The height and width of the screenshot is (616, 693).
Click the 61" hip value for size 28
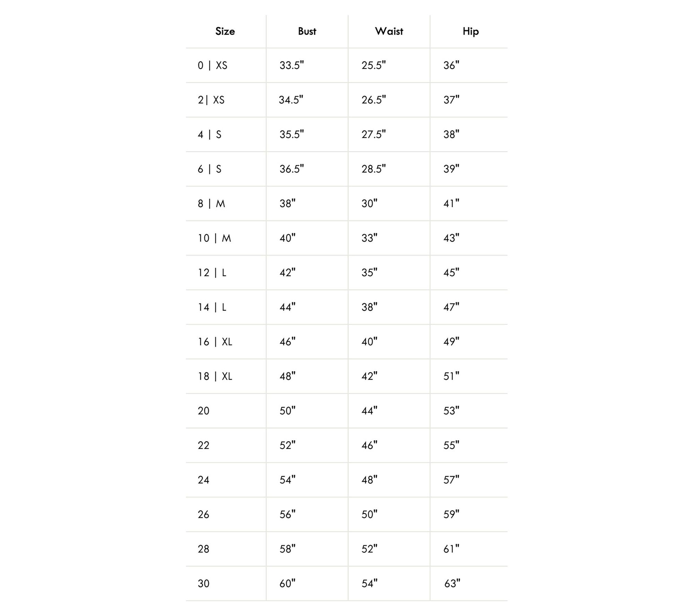point(451,549)
